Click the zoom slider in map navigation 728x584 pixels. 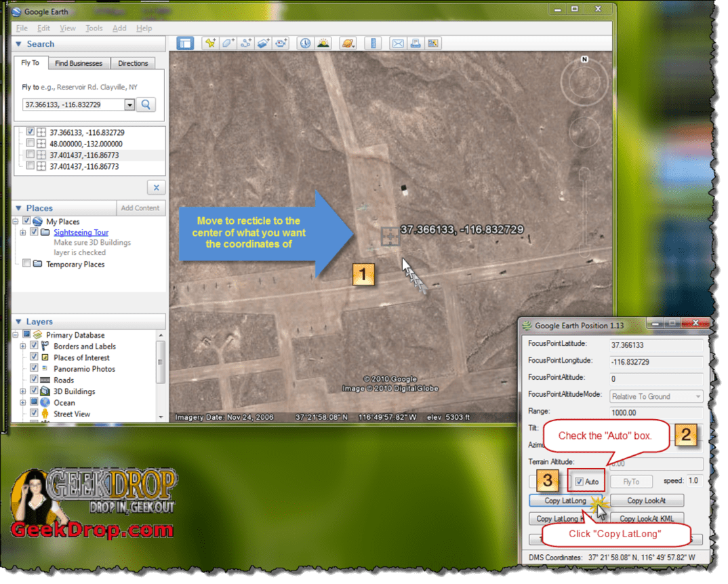[584, 213]
